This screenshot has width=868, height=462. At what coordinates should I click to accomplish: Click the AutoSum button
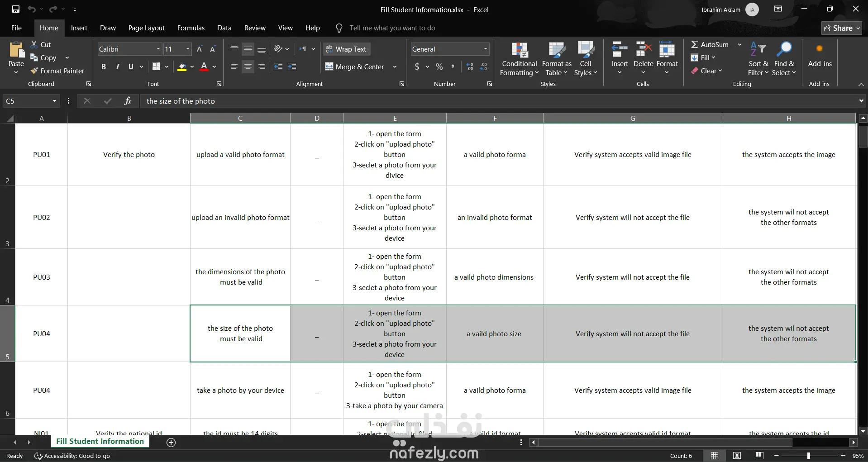tap(710, 44)
